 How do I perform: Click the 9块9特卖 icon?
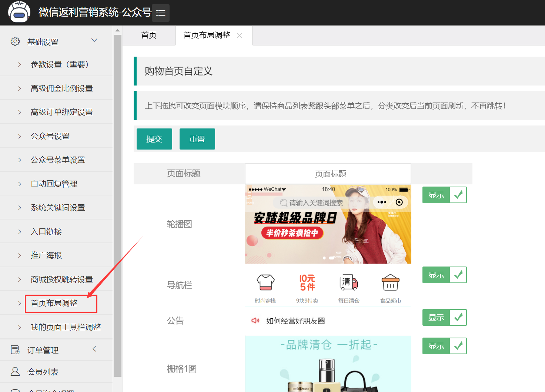[307, 283]
